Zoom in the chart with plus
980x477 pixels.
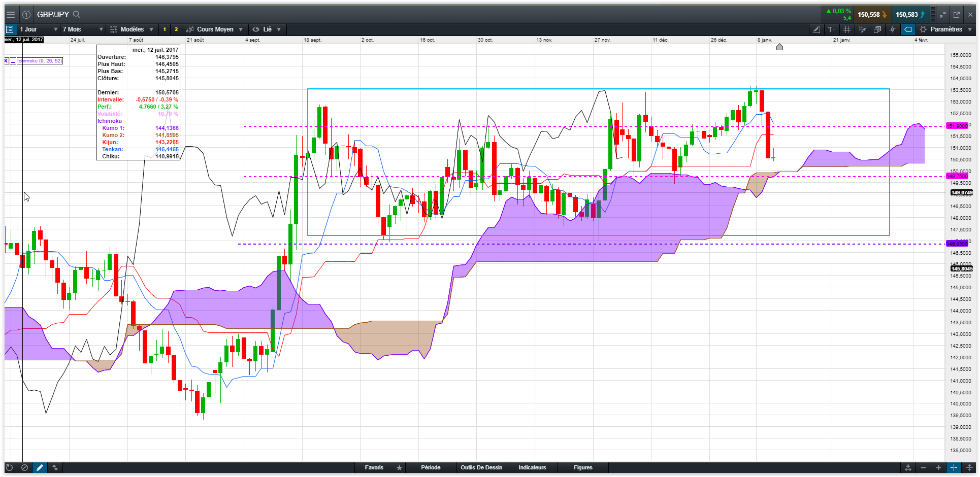pyautogui.click(x=938, y=468)
